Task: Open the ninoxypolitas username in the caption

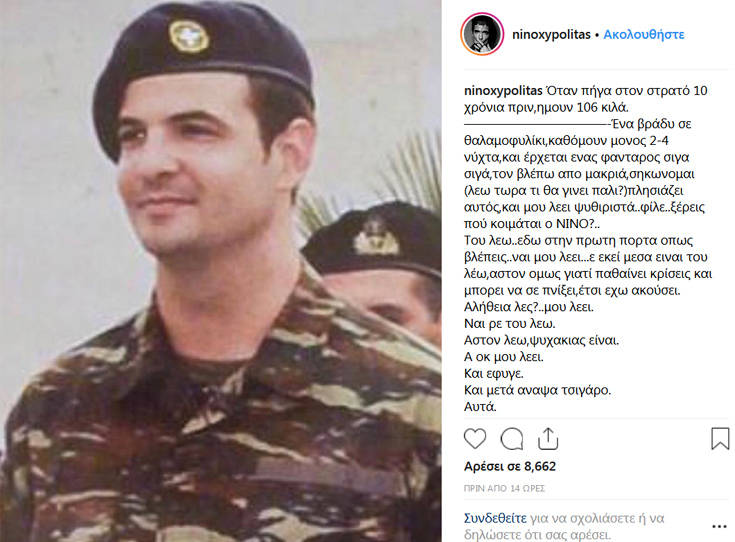Action: coord(503,90)
